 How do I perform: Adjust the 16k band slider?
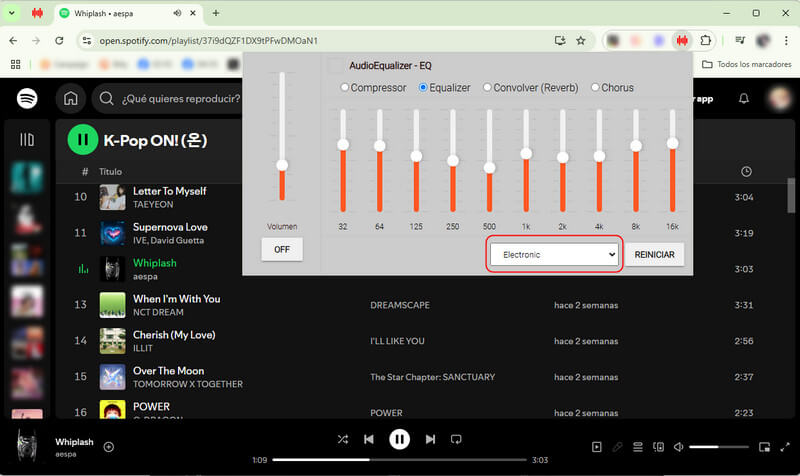click(x=672, y=144)
